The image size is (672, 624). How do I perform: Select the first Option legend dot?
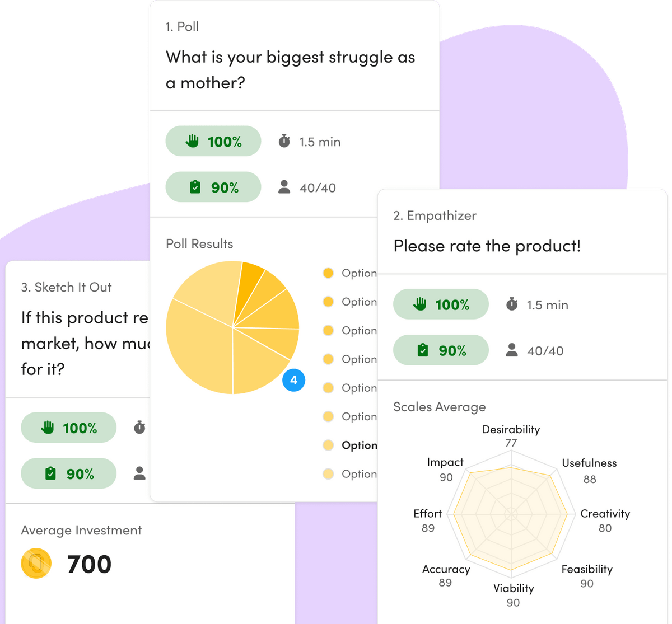coord(328,273)
